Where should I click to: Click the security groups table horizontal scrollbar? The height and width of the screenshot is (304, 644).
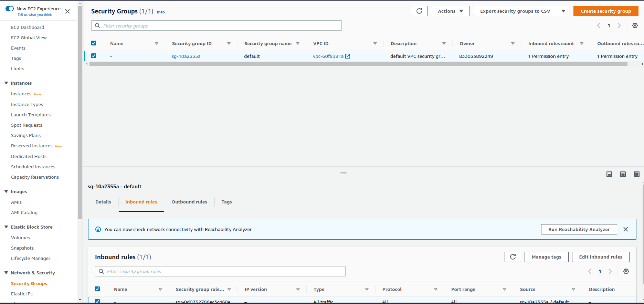click(358, 64)
